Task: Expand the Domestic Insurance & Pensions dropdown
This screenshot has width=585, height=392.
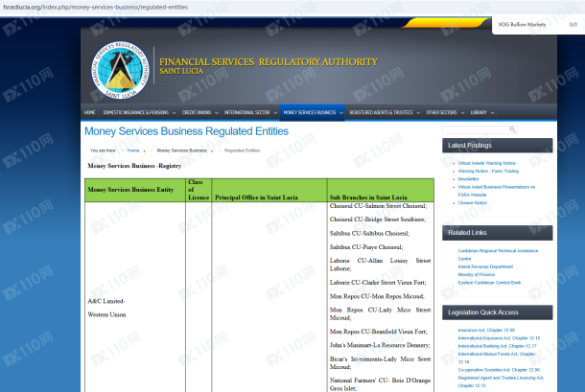Action: pyautogui.click(x=174, y=113)
